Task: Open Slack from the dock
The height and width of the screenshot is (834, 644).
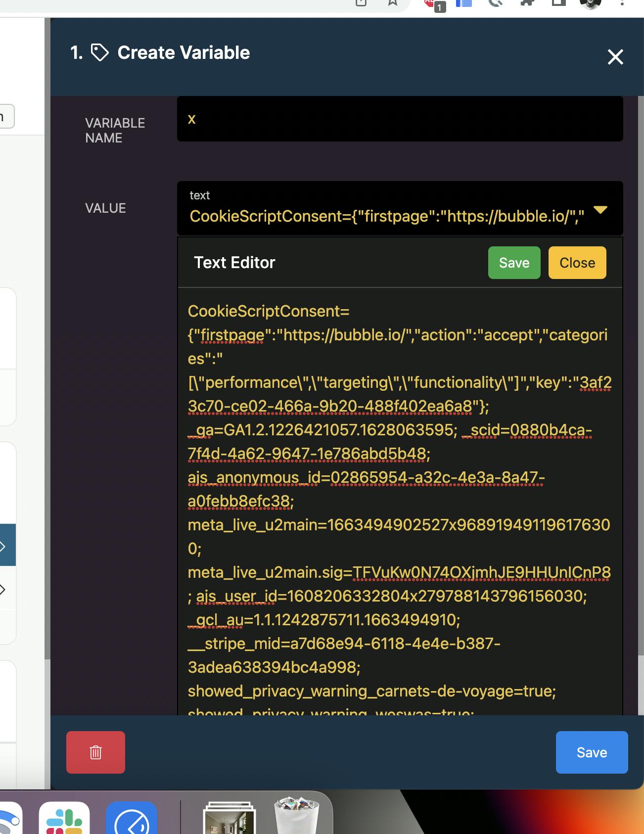Action: [x=64, y=819]
